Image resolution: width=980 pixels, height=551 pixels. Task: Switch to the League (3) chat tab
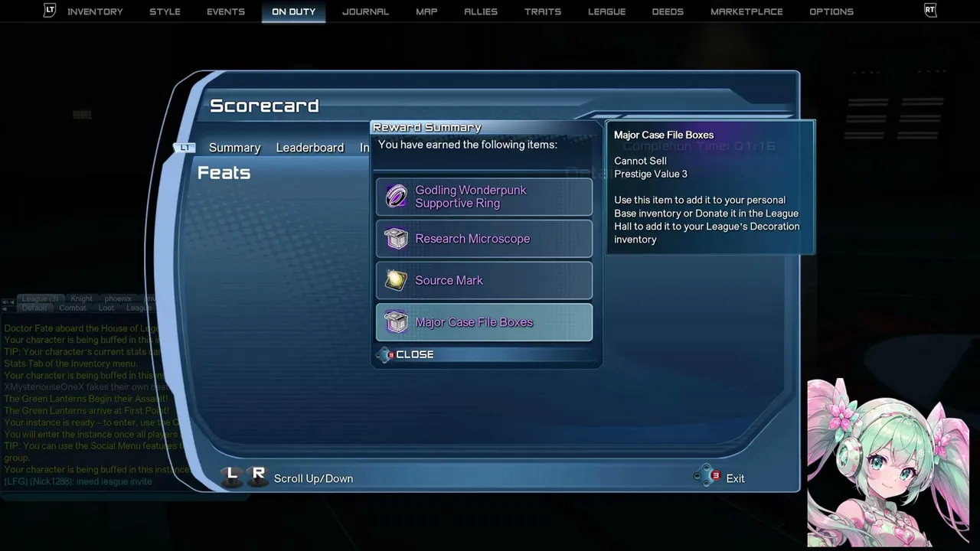tap(40, 298)
